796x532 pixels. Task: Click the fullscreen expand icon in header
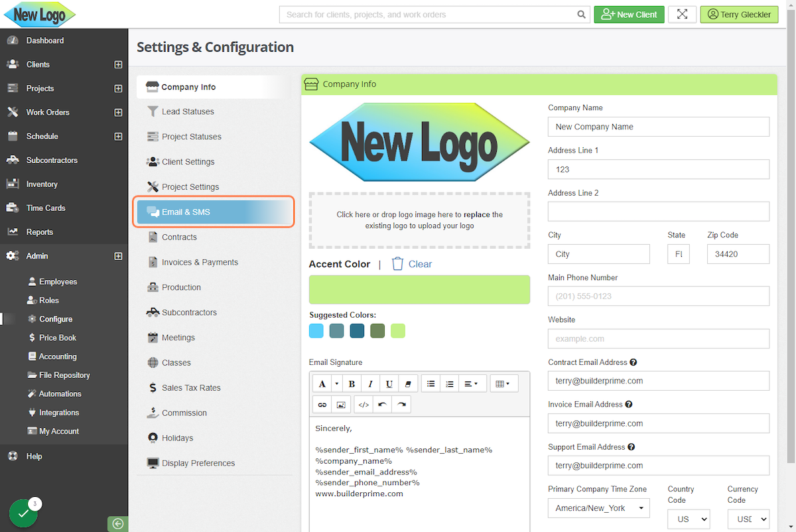(682, 15)
